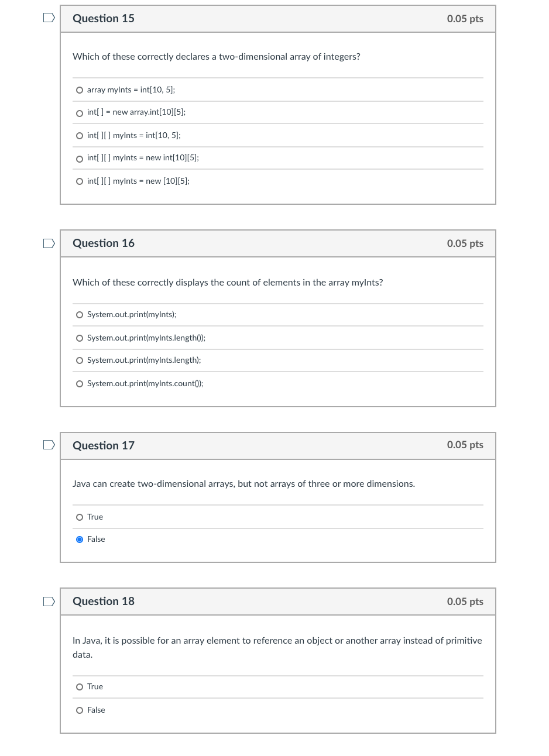Select False for Question 18
Screen dimensions: 549x756
tap(80, 710)
